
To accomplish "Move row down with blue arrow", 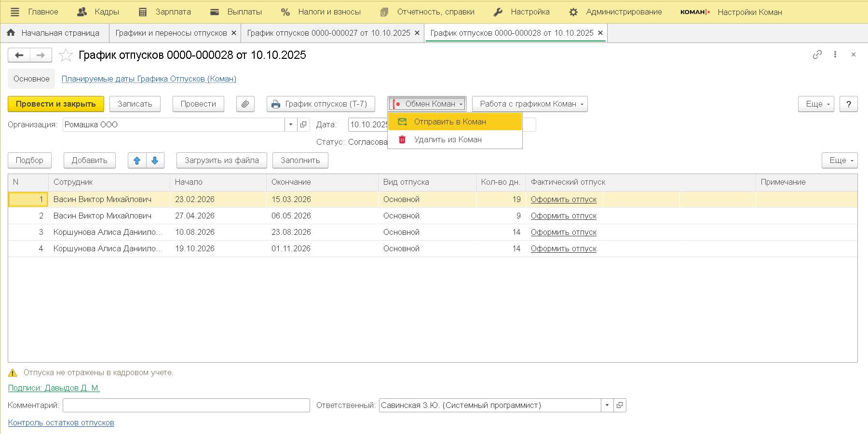I will coord(155,161).
